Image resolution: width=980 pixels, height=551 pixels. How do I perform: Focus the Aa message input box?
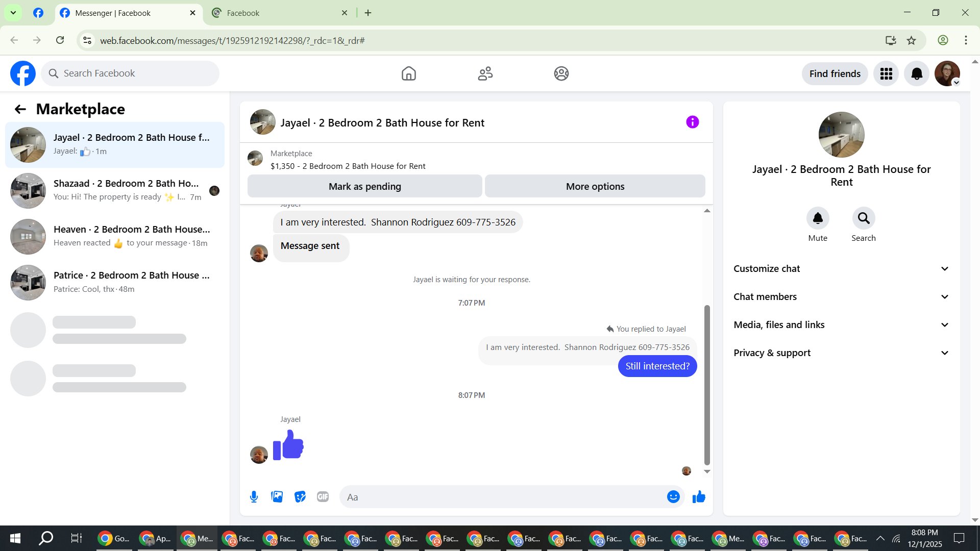503,497
